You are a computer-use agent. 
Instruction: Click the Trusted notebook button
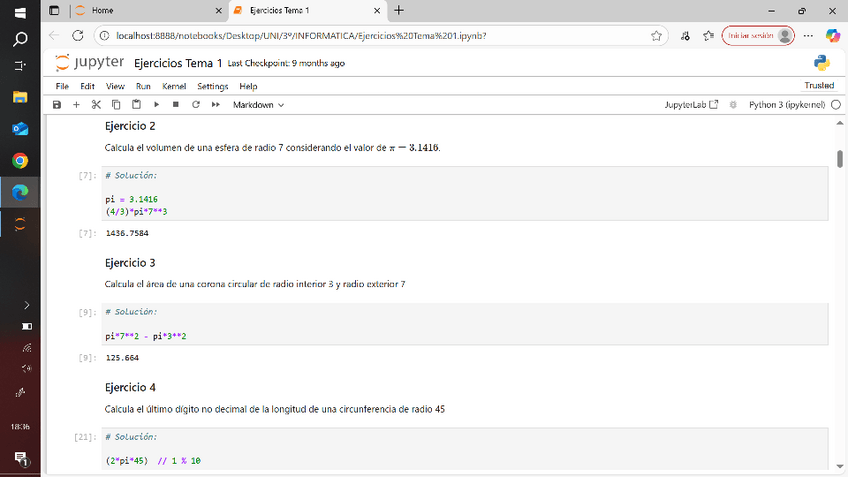pyautogui.click(x=819, y=85)
